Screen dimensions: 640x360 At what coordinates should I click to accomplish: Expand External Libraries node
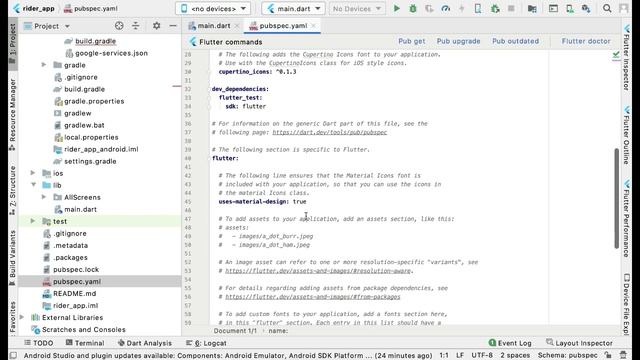coord(22,317)
